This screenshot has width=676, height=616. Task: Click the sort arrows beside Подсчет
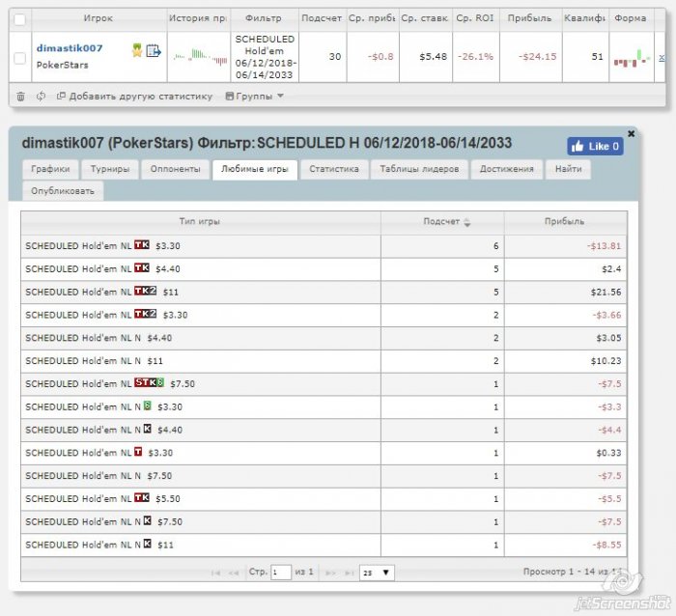coord(467,222)
